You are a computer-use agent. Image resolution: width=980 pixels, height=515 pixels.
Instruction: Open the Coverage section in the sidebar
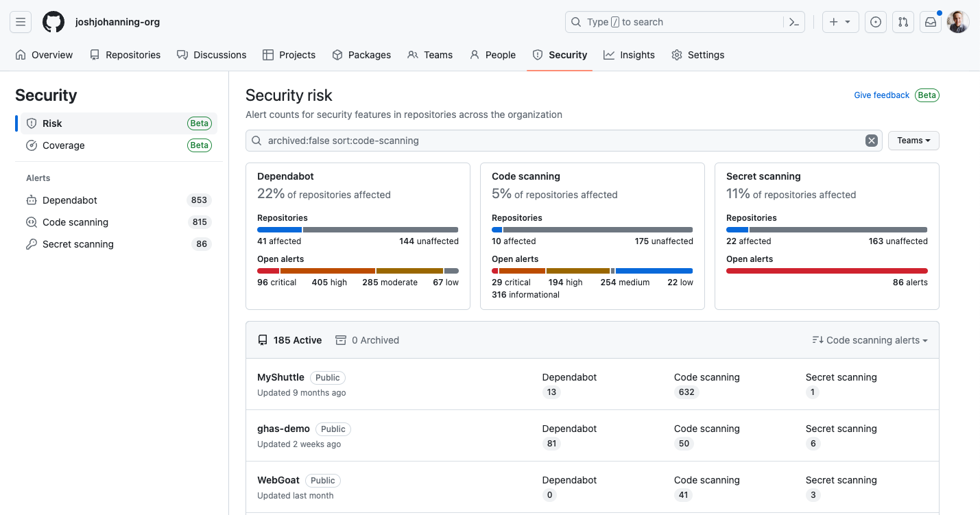63,145
